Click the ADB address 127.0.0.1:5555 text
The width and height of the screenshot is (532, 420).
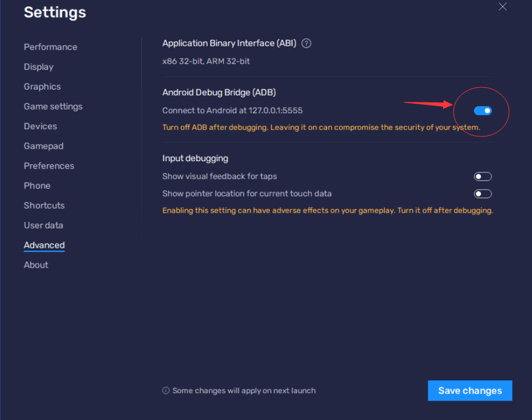pyautogui.click(x=276, y=110)
